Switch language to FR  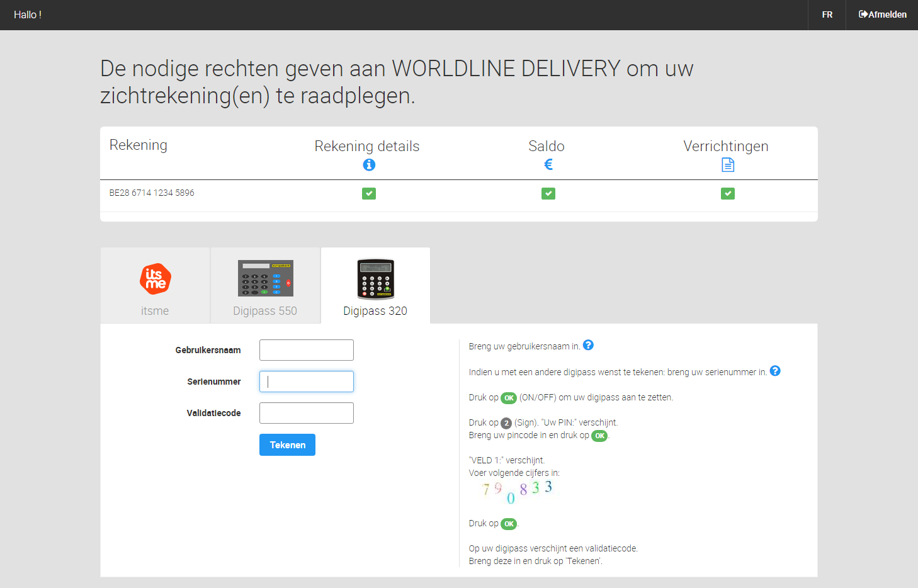[x=827, y=14]
